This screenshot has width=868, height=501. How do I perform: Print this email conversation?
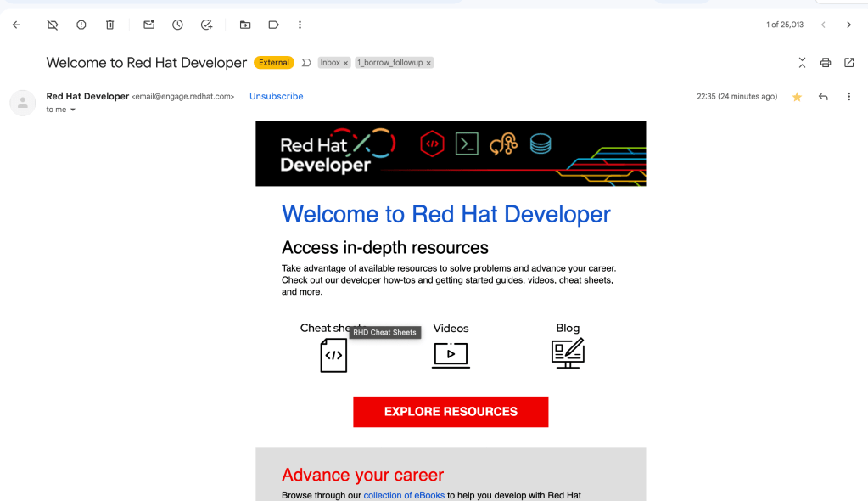tap(826, 63)
